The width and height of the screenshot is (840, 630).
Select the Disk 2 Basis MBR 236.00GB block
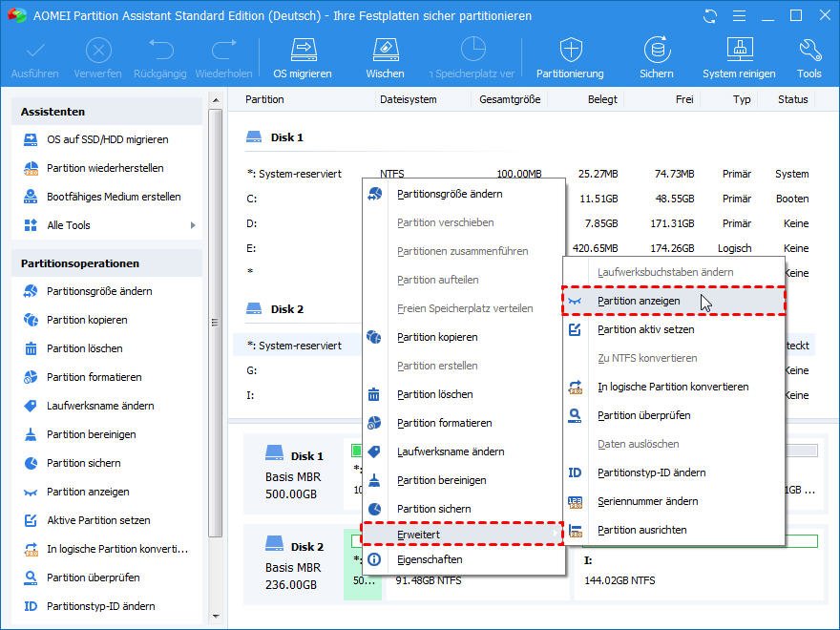(294, 565)
